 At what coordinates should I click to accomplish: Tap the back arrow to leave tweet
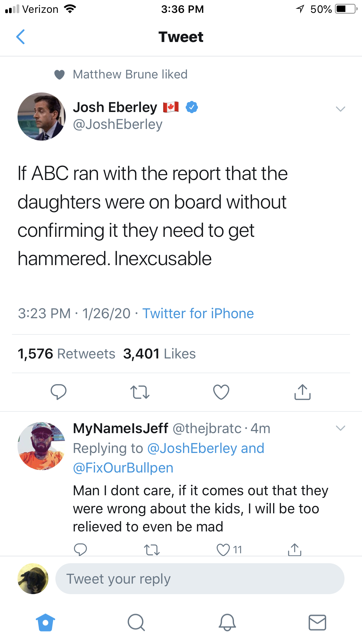(20, 37)
